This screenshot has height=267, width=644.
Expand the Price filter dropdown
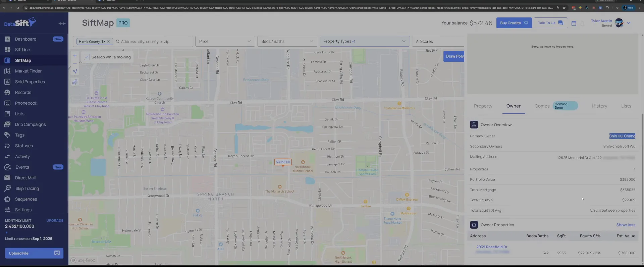pyautogui.click(x=225, y=41)
